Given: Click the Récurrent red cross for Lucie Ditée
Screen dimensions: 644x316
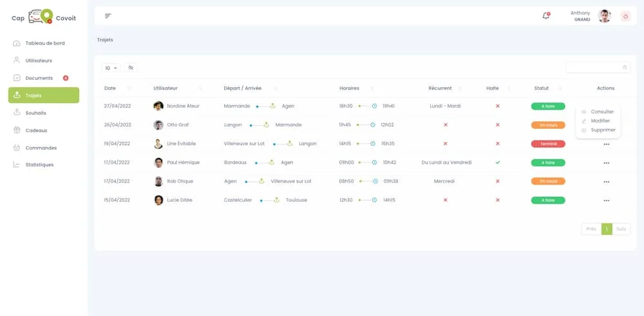Looking at the screenshot, I should pyautogui.click(x=446, y=200).
